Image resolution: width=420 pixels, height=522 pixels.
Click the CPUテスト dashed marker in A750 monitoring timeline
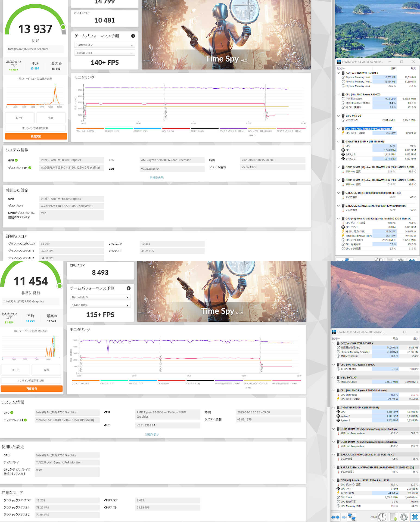pyautogui.click(x=261, y=355)
